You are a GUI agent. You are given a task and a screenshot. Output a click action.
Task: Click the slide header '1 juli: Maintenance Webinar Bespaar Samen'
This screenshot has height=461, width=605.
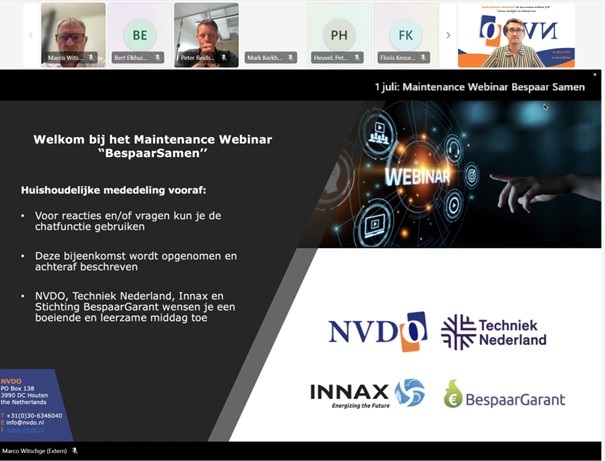click(480, 87)
